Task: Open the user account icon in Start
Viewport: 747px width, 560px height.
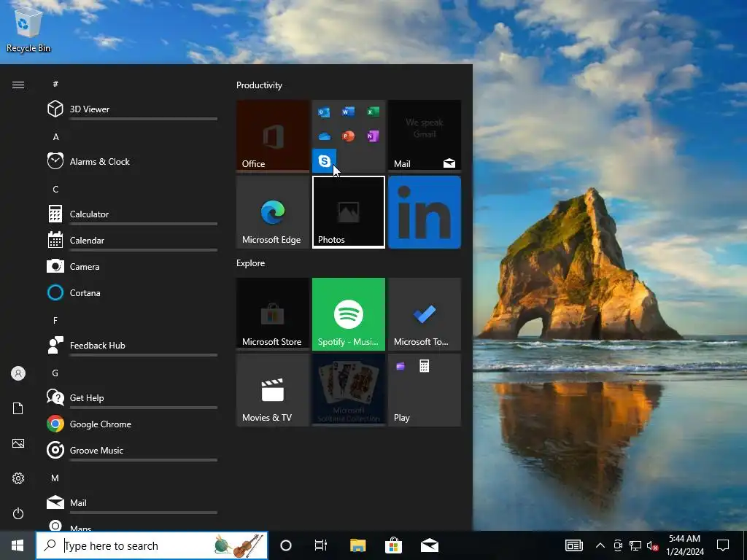Action: pyautogui.click(x=18, y=373)
